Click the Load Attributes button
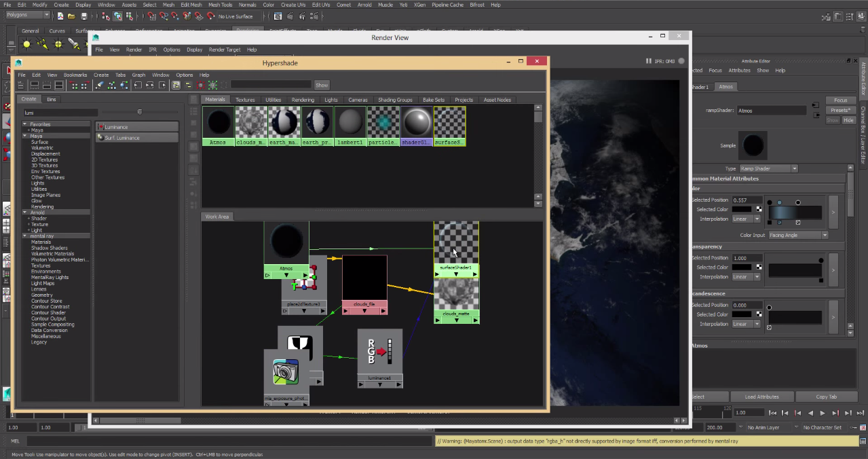This screenshot has width=868, height=459. tap(761, 397)
